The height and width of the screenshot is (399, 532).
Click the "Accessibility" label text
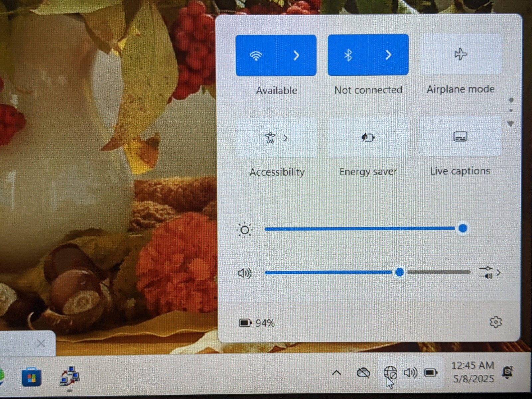[x=277, y=172]
